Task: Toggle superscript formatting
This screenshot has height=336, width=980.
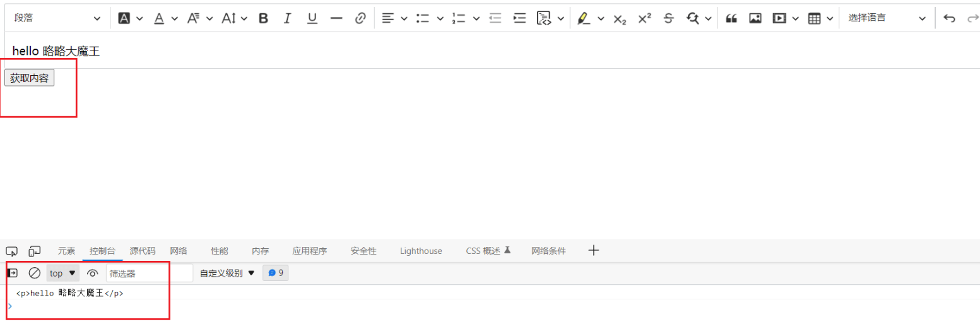Action: point(644,18)
